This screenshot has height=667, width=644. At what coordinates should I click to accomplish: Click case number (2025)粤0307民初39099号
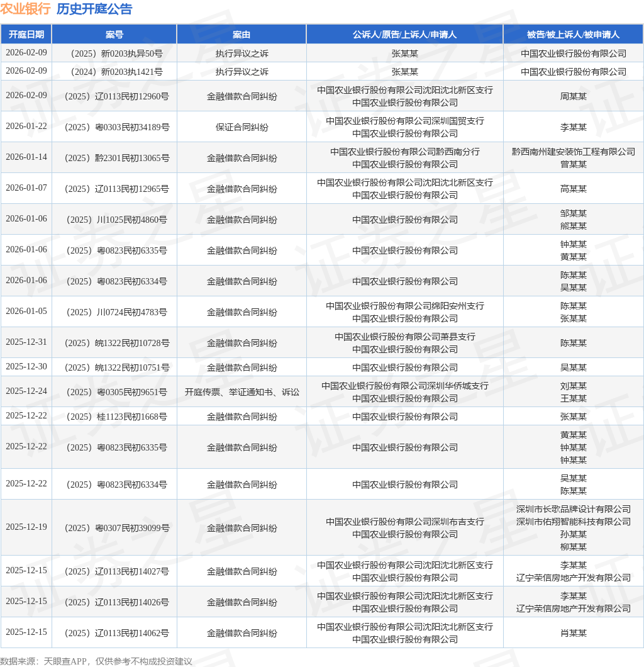pyautogui.click(x=114, y=528)
